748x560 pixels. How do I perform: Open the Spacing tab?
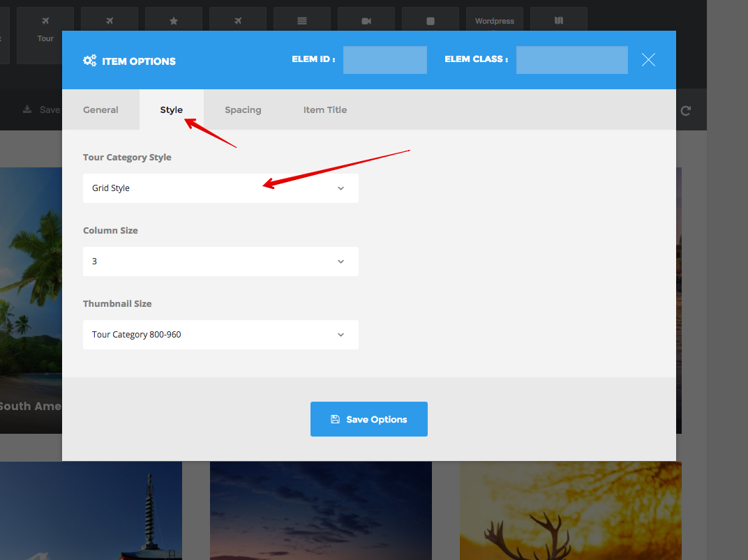(x=243, y=109)
